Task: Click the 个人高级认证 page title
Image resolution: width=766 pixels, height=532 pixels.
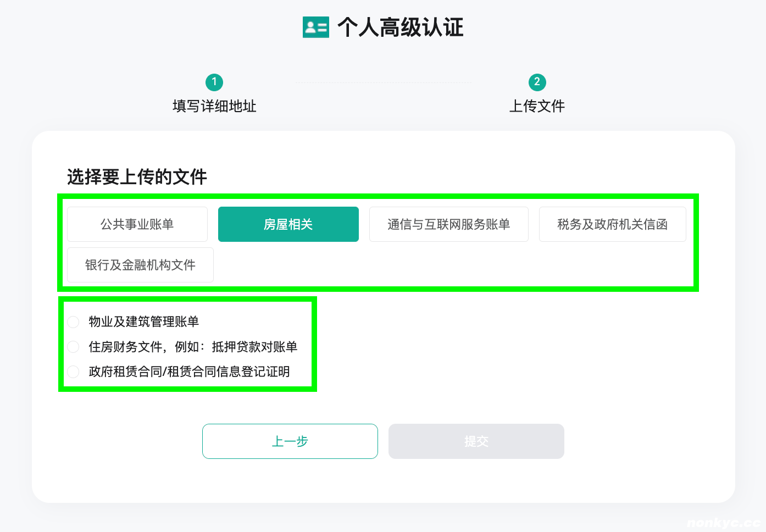Action: click(x=400, y=27)
